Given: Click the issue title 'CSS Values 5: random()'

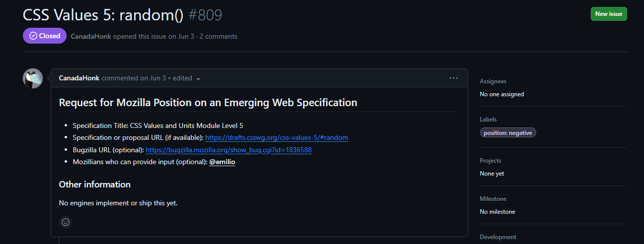Looking at the screenshot, I should (103, 15).
